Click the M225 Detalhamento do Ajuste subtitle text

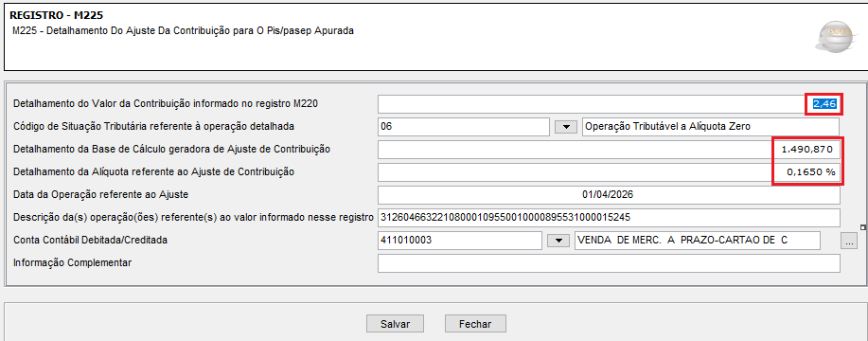tap(183, 31)
